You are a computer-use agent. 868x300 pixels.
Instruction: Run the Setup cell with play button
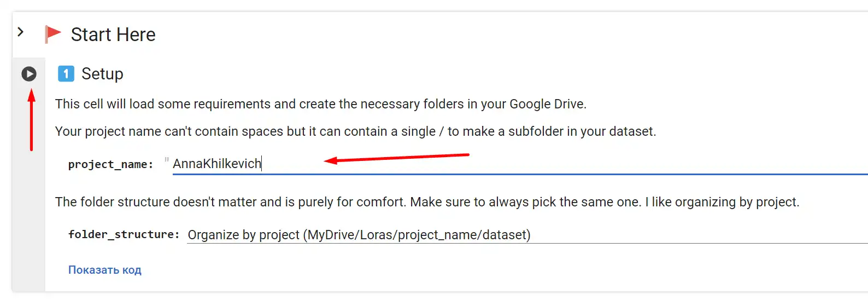(29, 73)
